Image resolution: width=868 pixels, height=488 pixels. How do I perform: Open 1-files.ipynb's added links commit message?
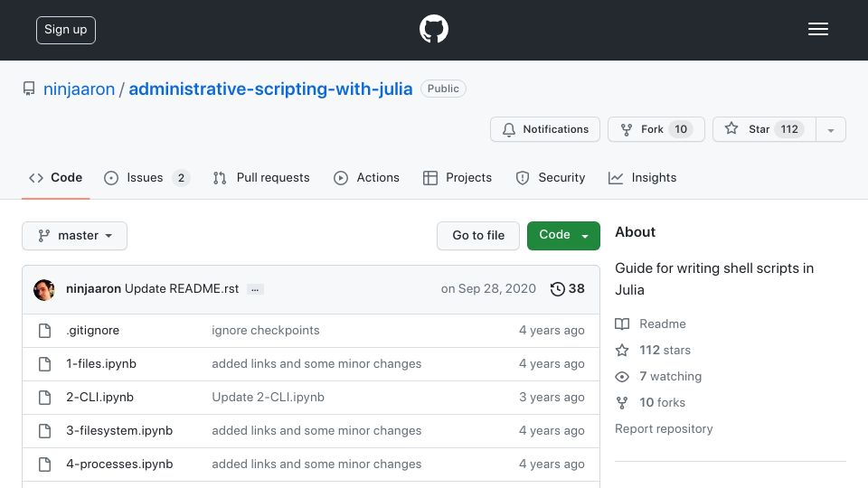pyautogui.click(x=316, y=364)
